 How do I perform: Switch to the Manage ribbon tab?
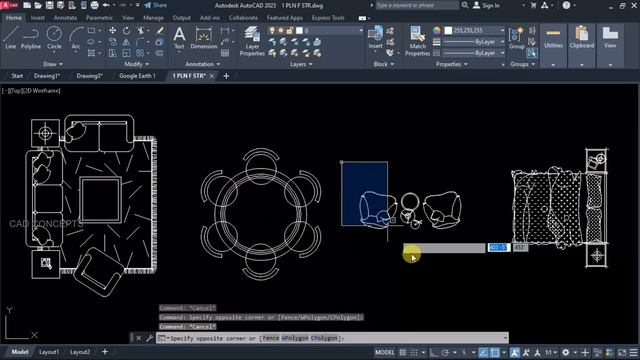pyautogui.click(x=153, y=18)
